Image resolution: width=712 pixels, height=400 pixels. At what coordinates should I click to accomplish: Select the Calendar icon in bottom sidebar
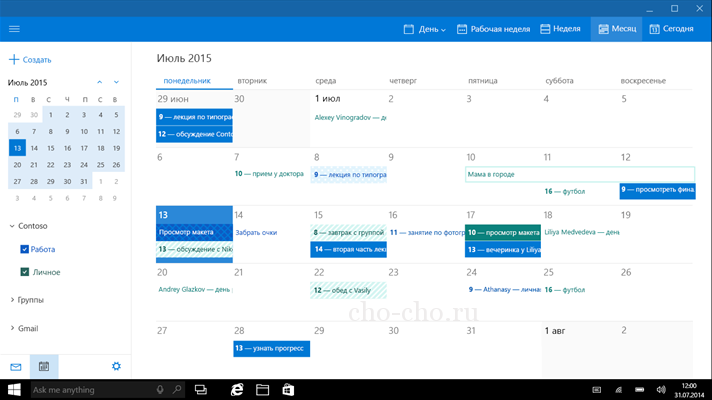(44, 367)
